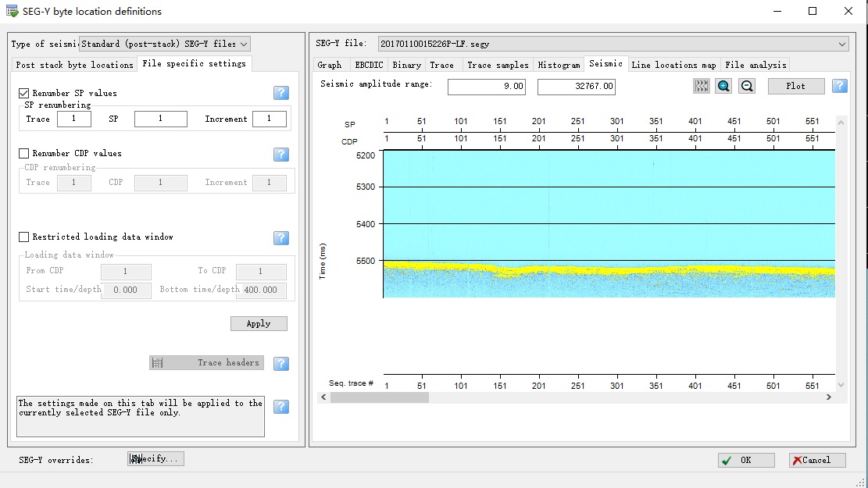
Task: Enable Restricted loading data window
Action: tap(23, 237)
